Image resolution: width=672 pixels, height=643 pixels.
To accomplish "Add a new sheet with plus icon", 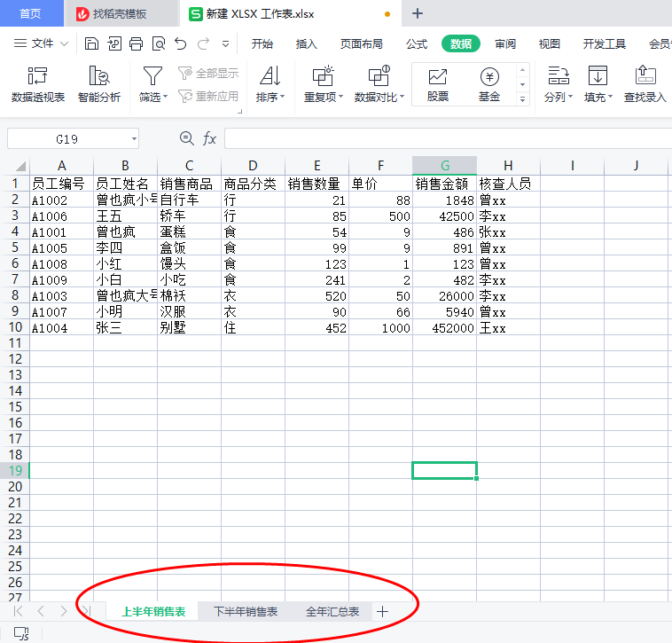I will 382,612.
